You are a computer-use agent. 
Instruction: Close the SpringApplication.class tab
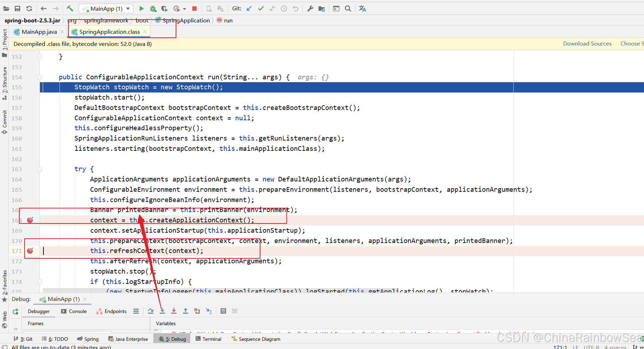(x=145, y=32)
